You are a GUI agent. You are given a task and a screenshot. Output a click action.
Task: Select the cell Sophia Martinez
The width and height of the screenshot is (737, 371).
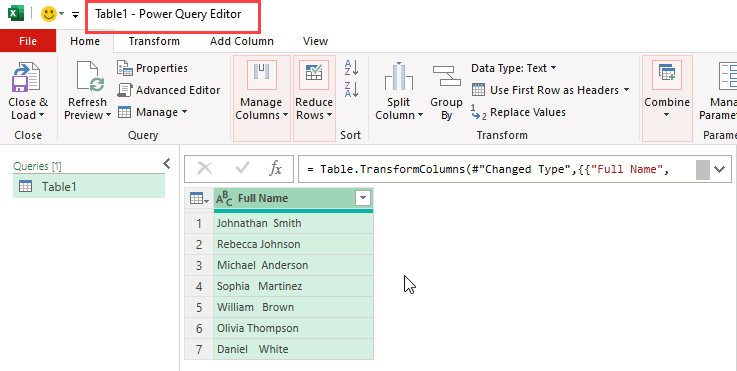293,286
